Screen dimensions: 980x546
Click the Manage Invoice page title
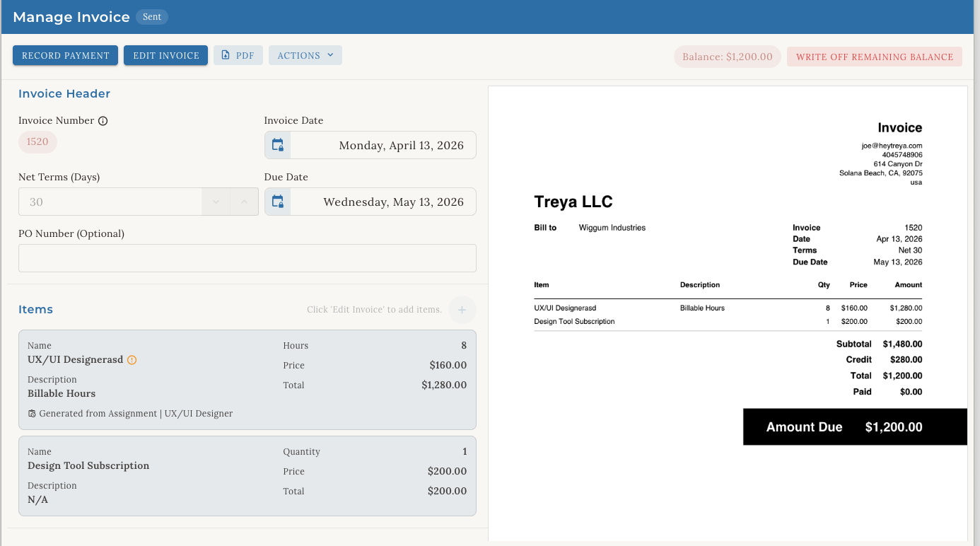click(x=71, y=17)
